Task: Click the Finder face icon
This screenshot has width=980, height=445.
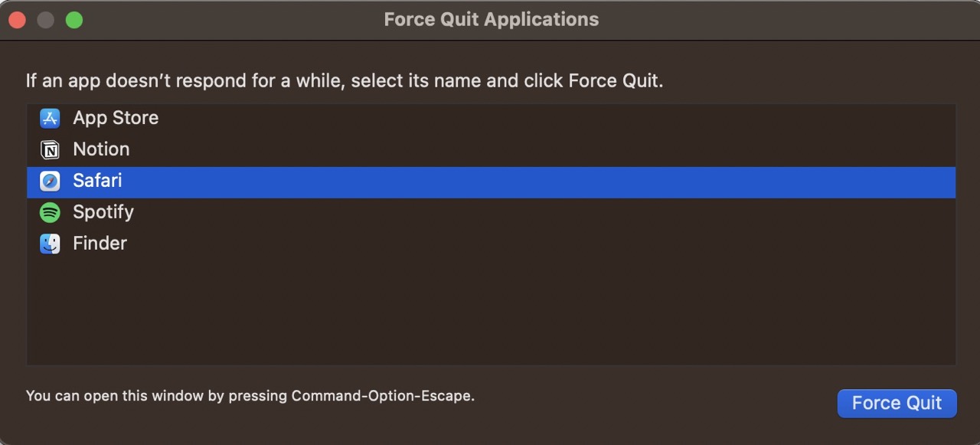Action: coord(50,244)
